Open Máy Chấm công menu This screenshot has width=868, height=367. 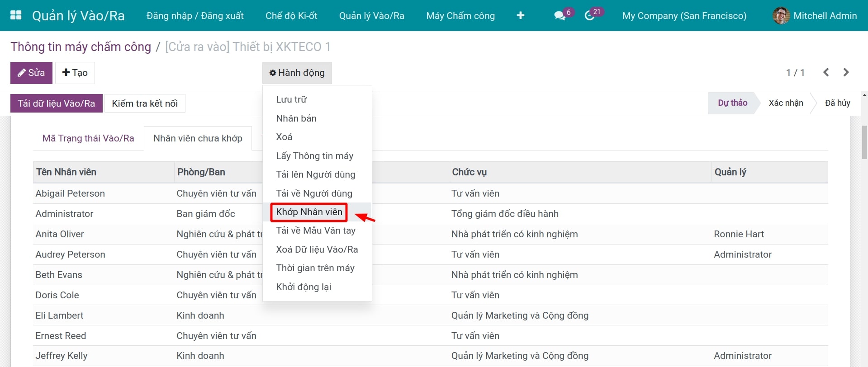pos(460,15)
